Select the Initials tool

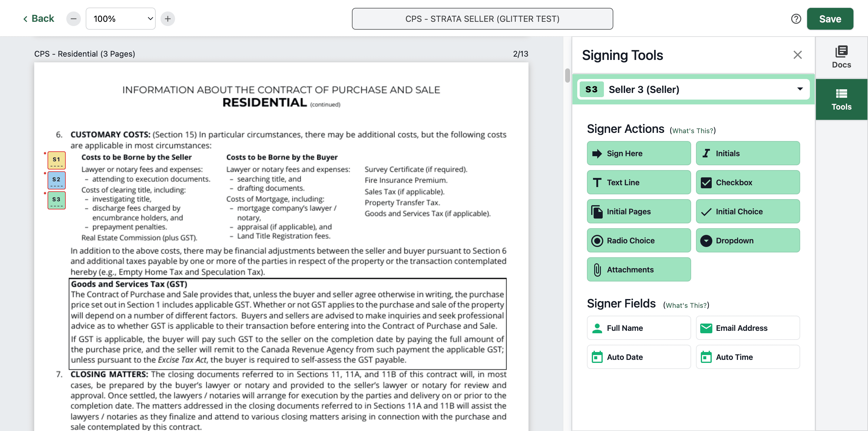tap(748, 153)
